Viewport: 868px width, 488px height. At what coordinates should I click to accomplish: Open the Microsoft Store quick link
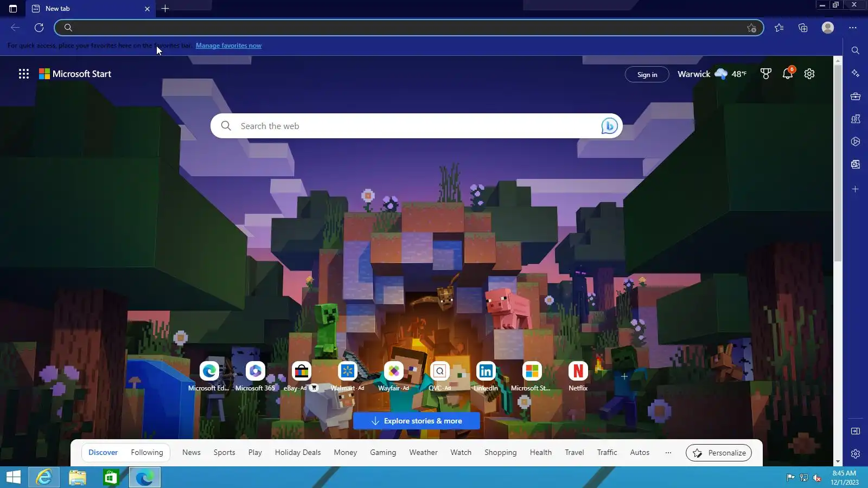(x=532, y=376)
